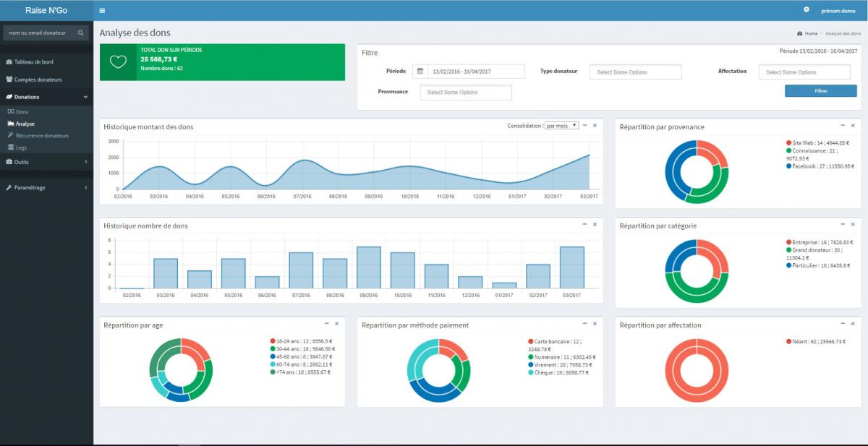Close the Répartition par age panel
Image resolution: width=868 pixels, height=446 pixels.
coord(336,323)
